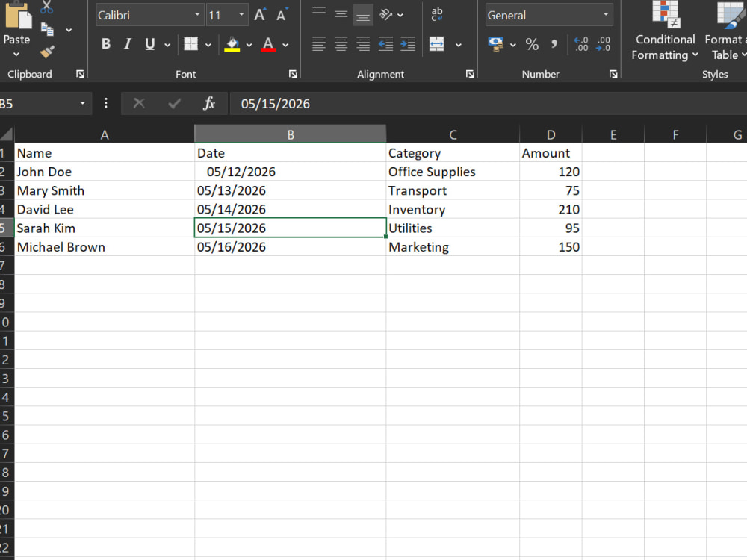Align text left in the cell
The height and width of the screenshot is (560, 747).
[319, 44]
